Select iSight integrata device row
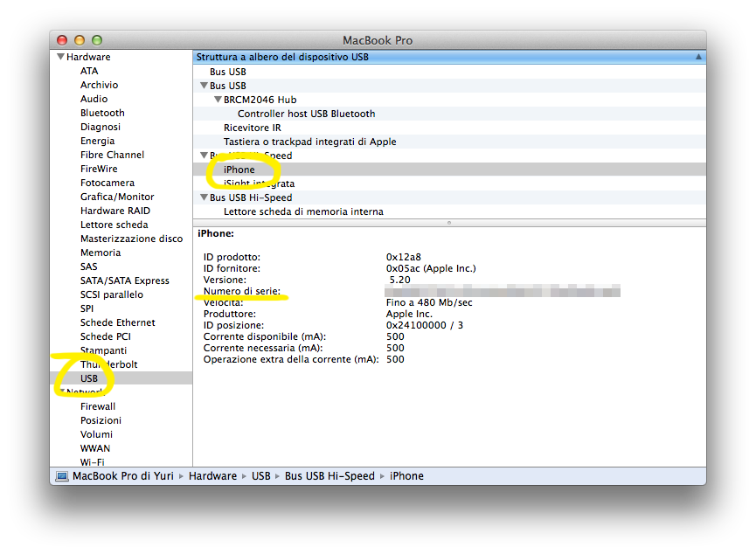 pyautogui.click(x=449, y=184)
